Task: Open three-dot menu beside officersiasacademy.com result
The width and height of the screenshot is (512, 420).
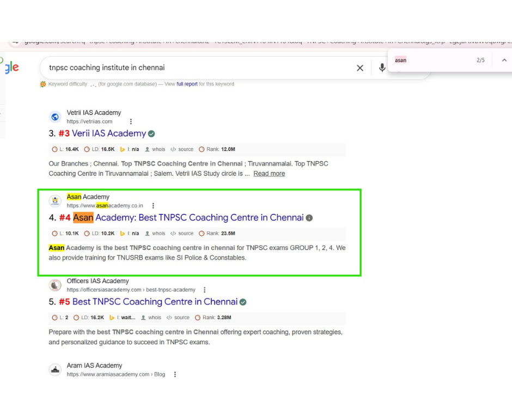Action: point(204,290)
